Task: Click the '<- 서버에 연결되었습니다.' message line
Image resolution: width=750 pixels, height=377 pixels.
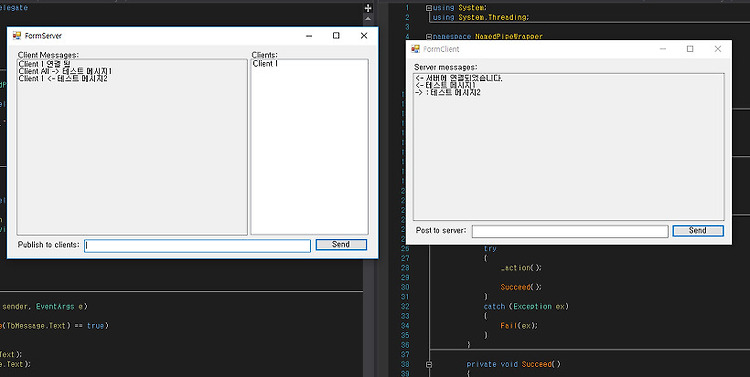Action: tap(459, 78)
